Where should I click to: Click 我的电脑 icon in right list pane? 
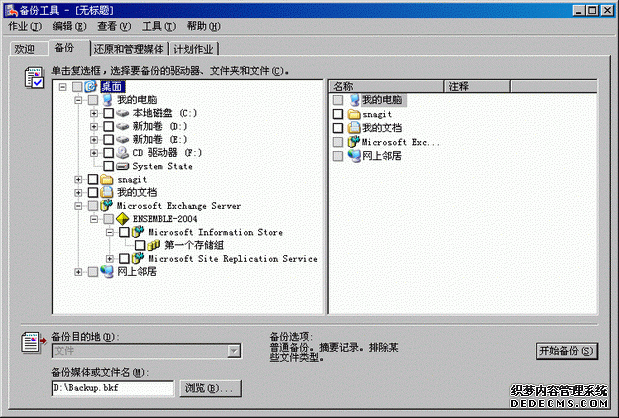coord(354,100)
